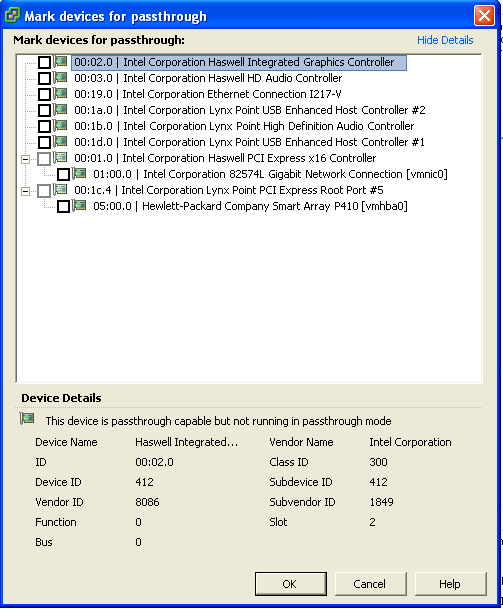Check Haswell HD Audio Controller for passthrough

tap(44, 78)
